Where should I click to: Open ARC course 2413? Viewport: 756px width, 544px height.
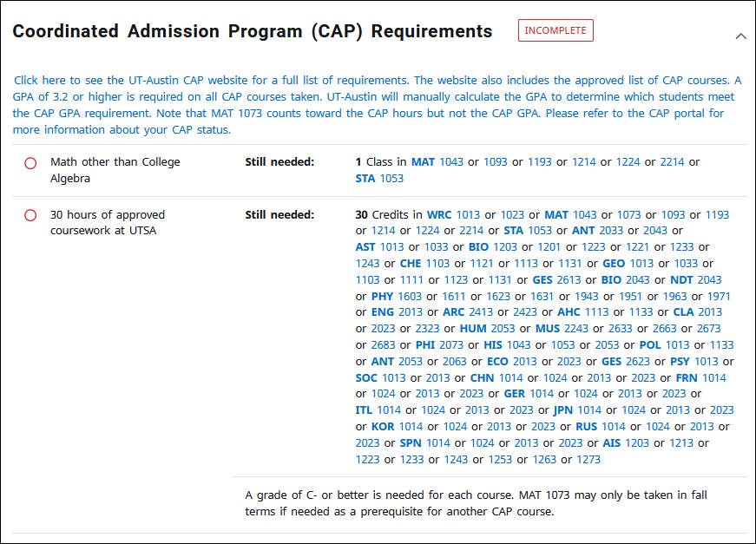(x=480, y=312)
